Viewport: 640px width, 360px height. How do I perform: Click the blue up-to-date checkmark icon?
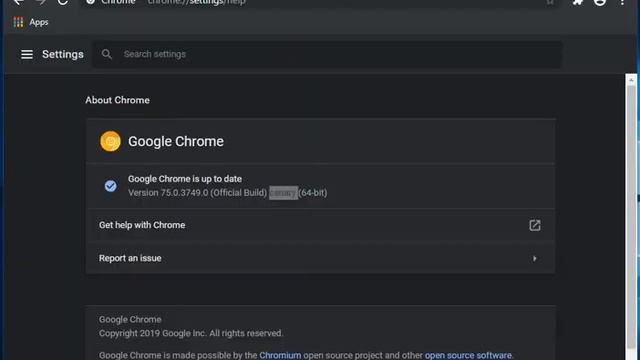pyautogui.click(x=110, y=186)
